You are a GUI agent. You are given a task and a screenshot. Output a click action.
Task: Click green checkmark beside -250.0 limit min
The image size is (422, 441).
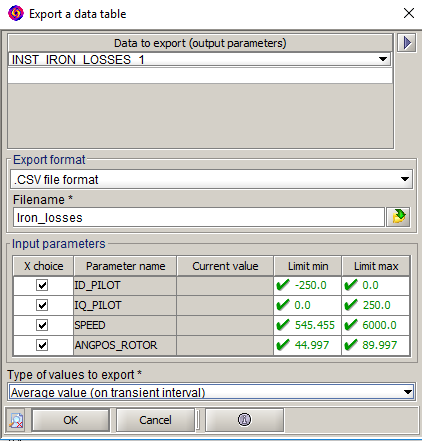[x=283, y=285]
